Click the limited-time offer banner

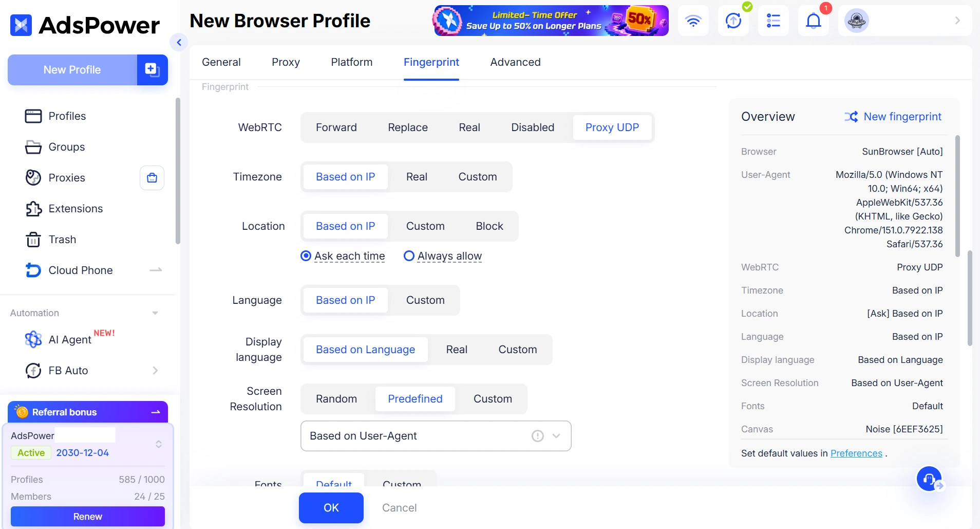551,21
